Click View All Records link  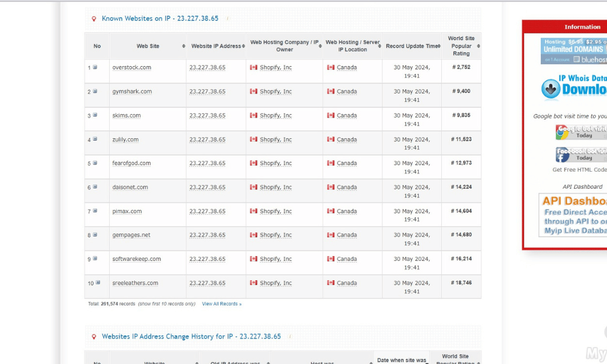(222, 304)
